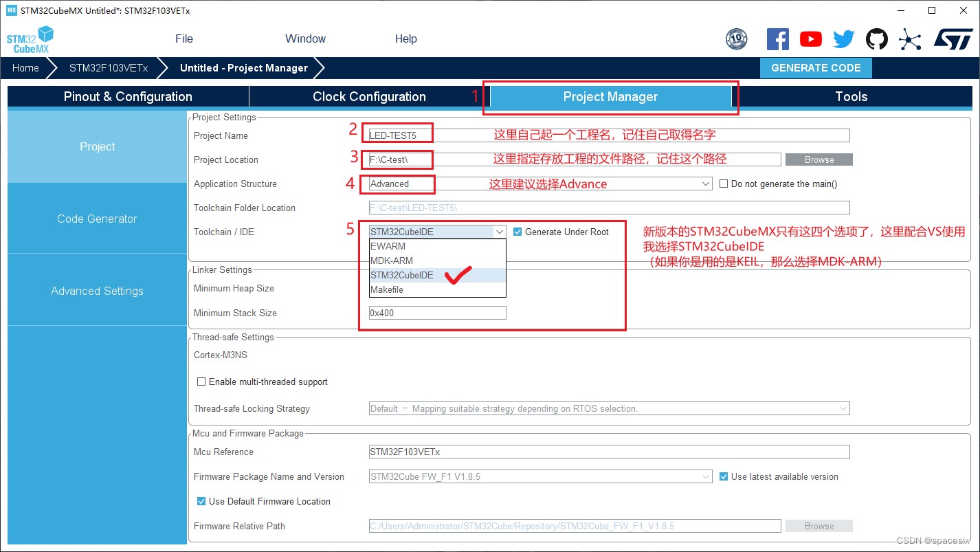Browse for Project Location
The image size is (980, 552).
819,159
